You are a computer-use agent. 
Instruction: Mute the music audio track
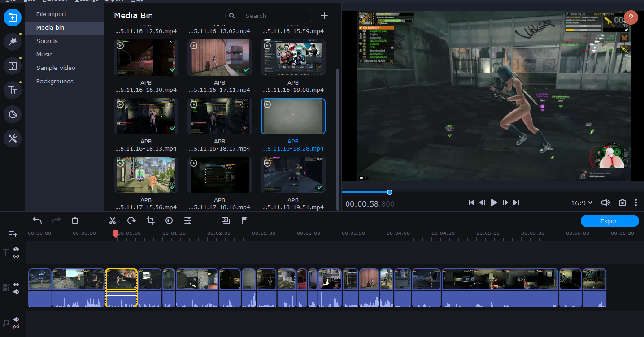tap(16, 320)
